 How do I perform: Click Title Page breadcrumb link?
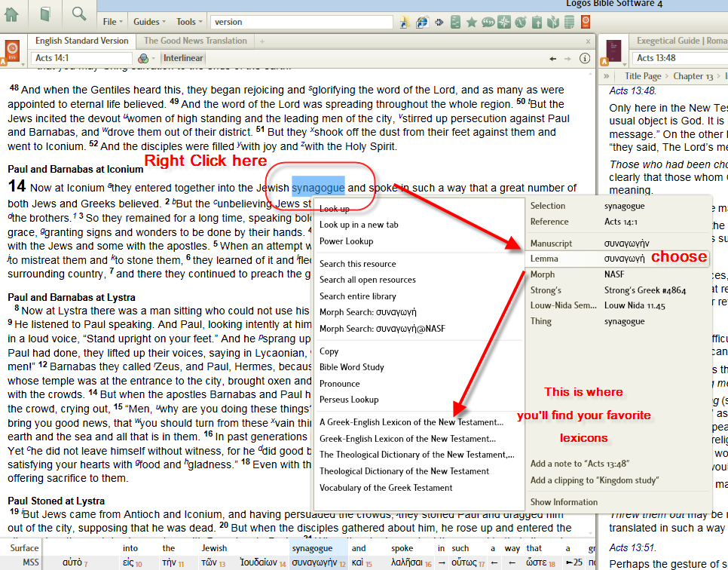[x=643, y=76]
